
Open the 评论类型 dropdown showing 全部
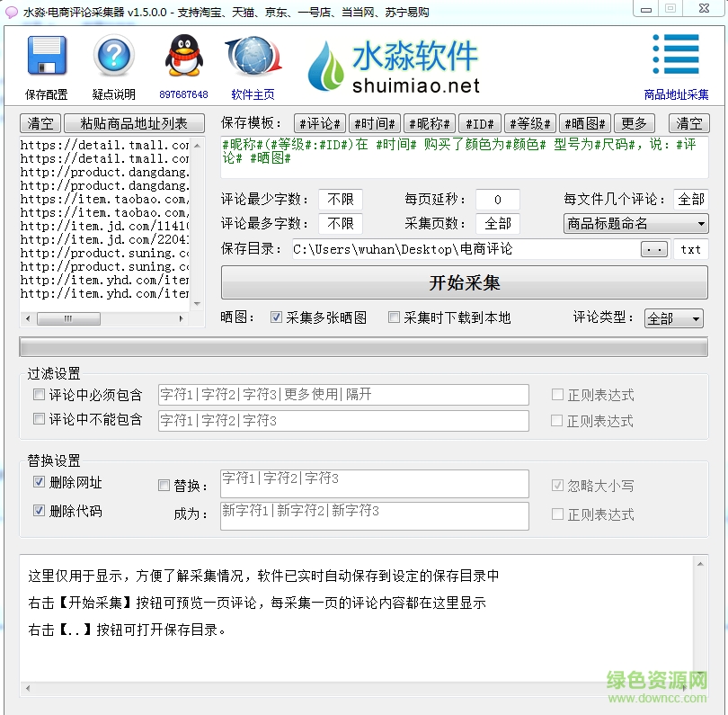click(673, 317)
